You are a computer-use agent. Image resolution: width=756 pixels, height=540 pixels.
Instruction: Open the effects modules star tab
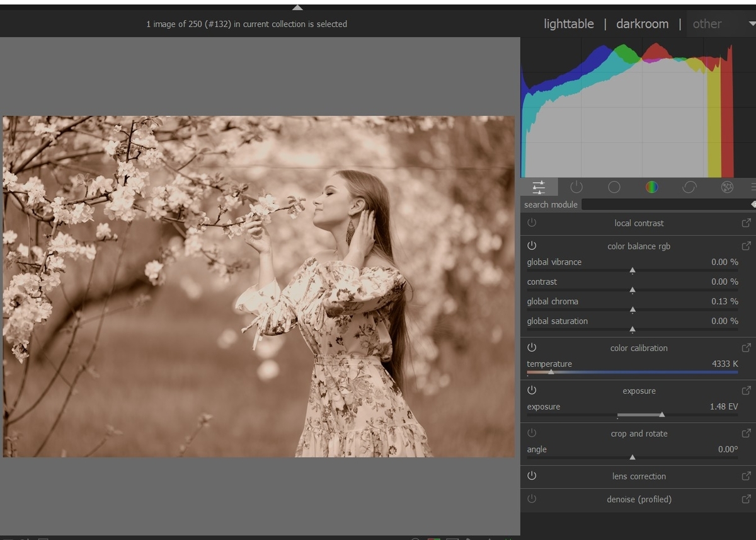pyautogui.click(x=727, y=187)
